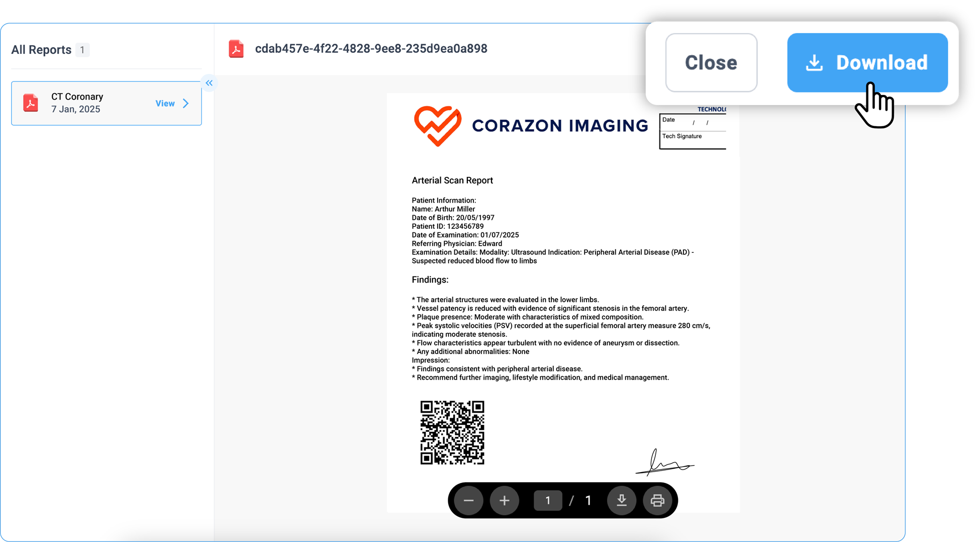Select the CT Coronary report title
980x542 pixels.
(x=77, y=97)
